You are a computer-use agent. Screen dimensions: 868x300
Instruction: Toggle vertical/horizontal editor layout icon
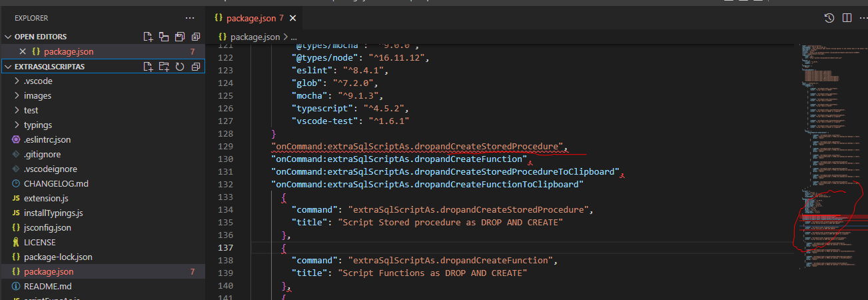pyautogui.click(x=165, y=37)
